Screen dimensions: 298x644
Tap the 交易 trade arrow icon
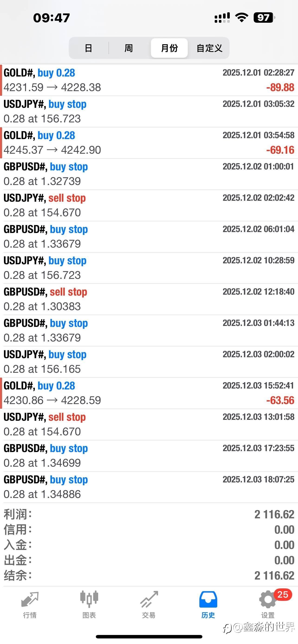click(x=149, y=599)
